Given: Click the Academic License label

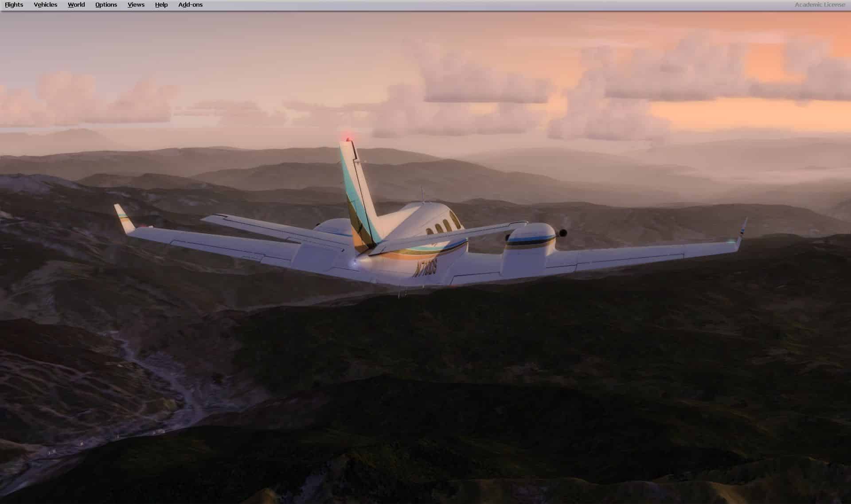Looking at the screenshot, I should point(820,5).
